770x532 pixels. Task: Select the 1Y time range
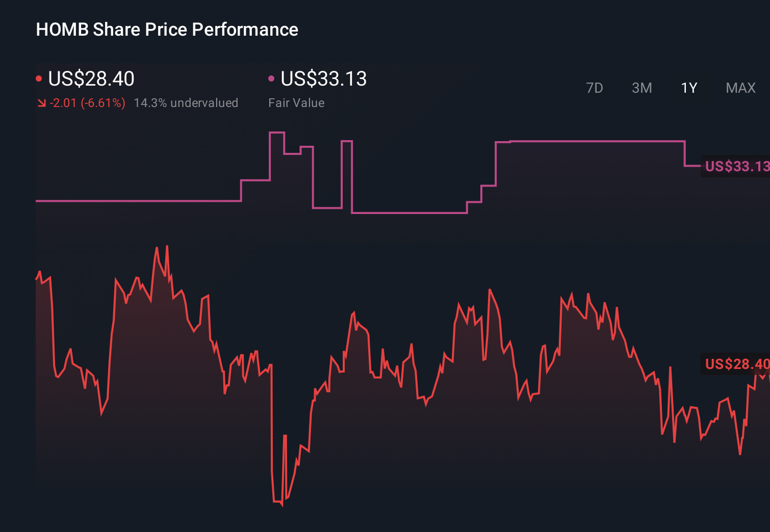point(689,88)
